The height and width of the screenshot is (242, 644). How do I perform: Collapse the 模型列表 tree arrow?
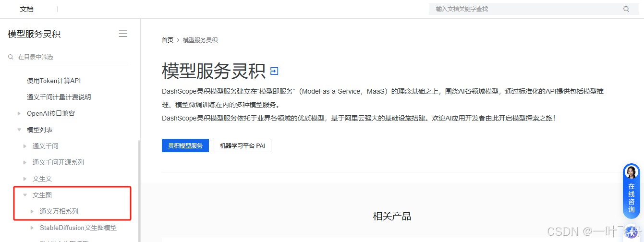(19, 130)
